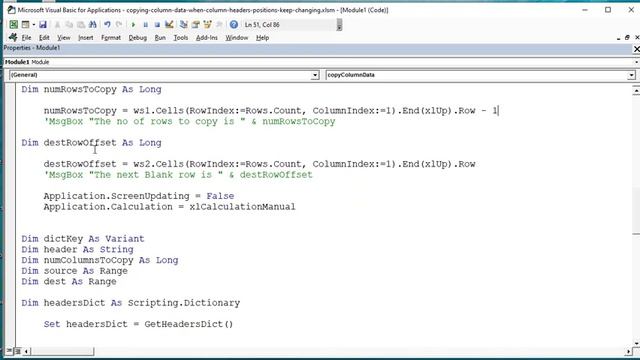Viewport: 640px width, 360px height.
Task: Open the Help menu
Action: [x=262, y=38]
